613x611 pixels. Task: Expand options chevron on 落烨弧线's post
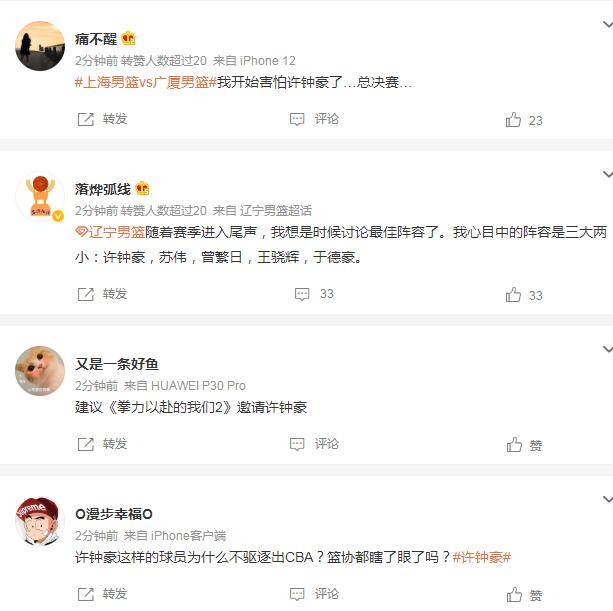tap(607, 174)
